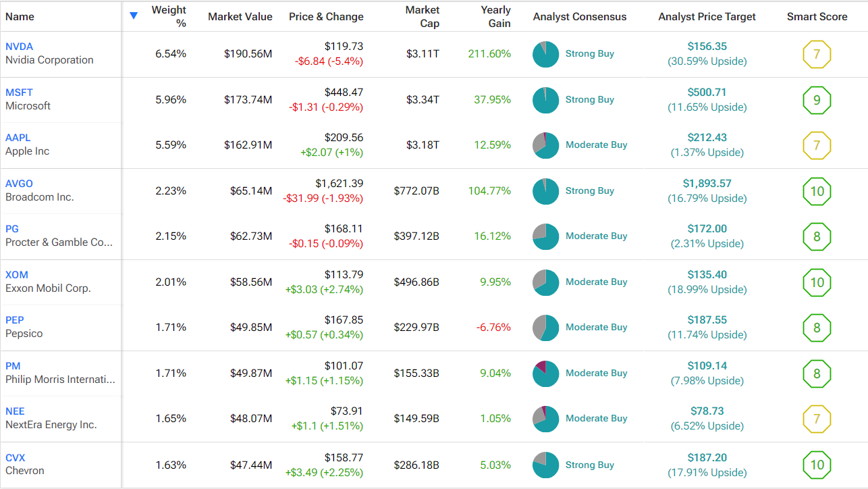Click NEE market cap $149.59B
Viewport: 868px width, 489px height.
point(416,419)
